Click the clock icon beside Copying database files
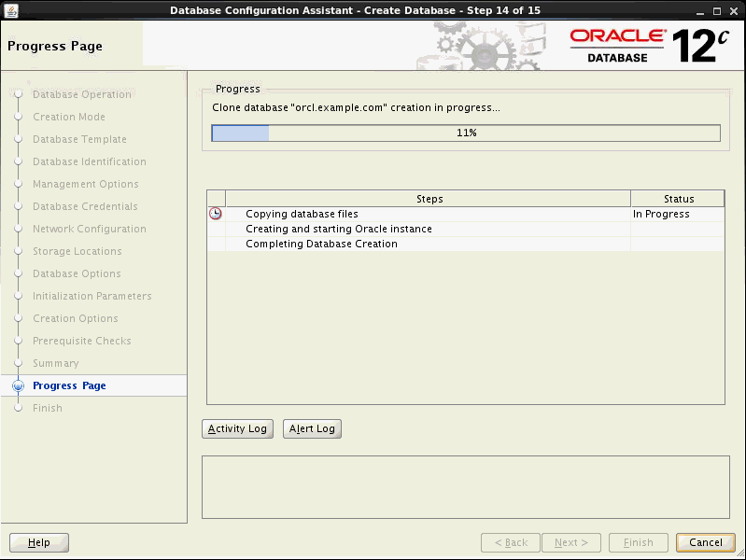 click(216, 214)
